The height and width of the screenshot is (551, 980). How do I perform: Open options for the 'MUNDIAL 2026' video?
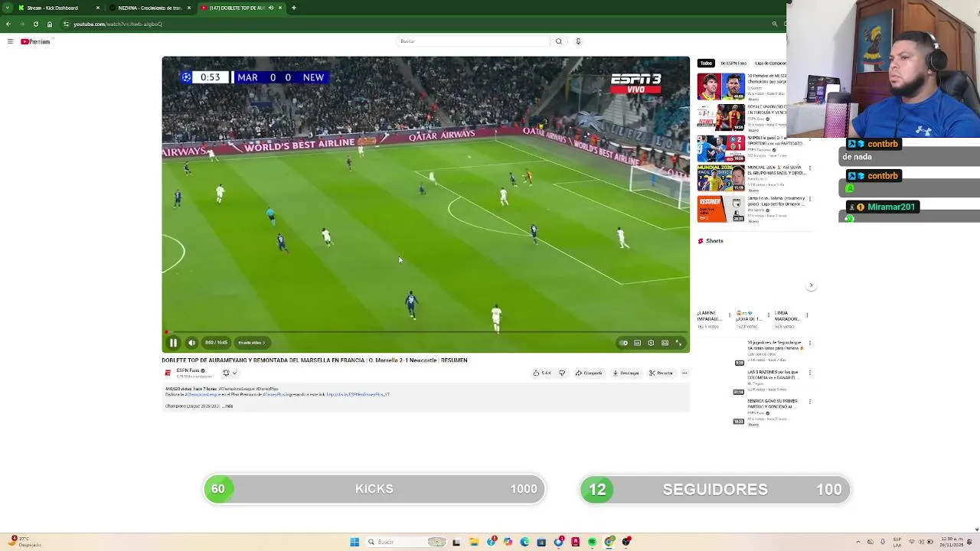(810, 169)
